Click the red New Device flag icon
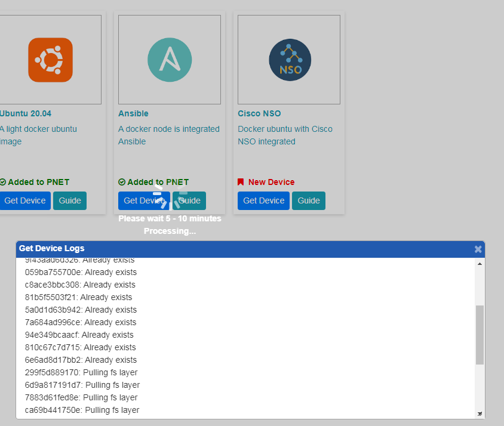The width and height of the screenshot is (504, 426). [x=241, y=182]
